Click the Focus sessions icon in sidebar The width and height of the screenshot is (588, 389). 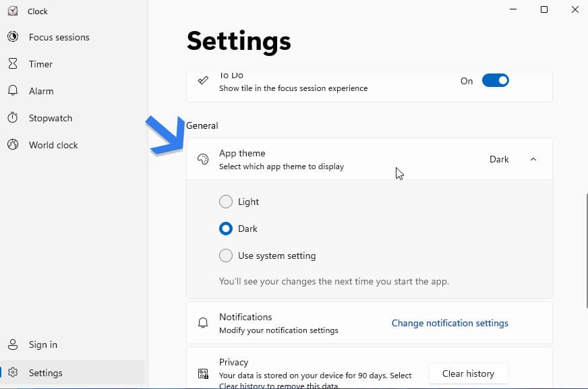[x=13, y=37]
